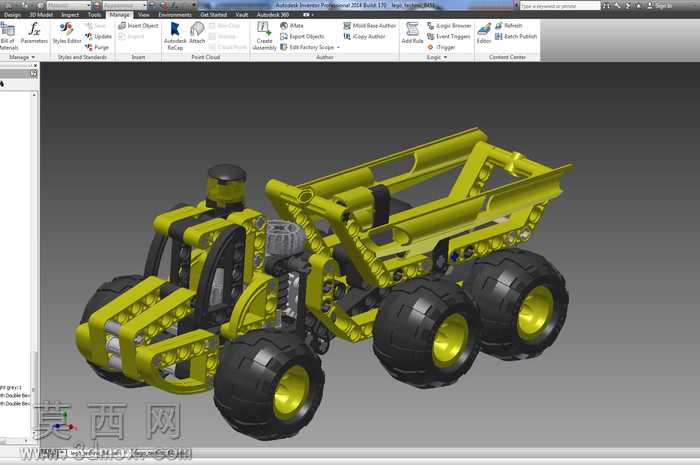The height and width of the screenshot is (465, 700).
Task: Click Create iAssembly button
Action: [264, 36]
